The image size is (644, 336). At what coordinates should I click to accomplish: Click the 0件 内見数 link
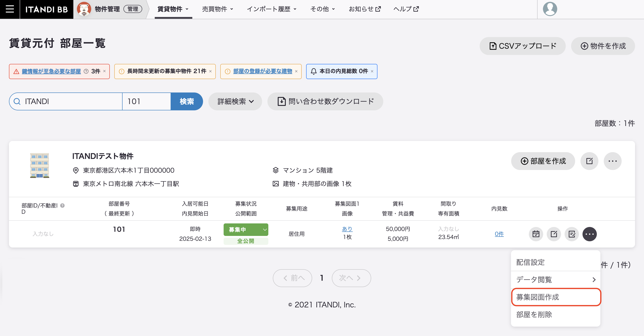pyautogui.click(x=499, y=234)
